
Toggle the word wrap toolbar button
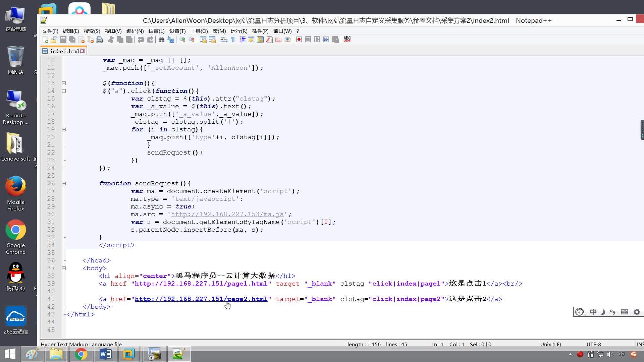224,40
